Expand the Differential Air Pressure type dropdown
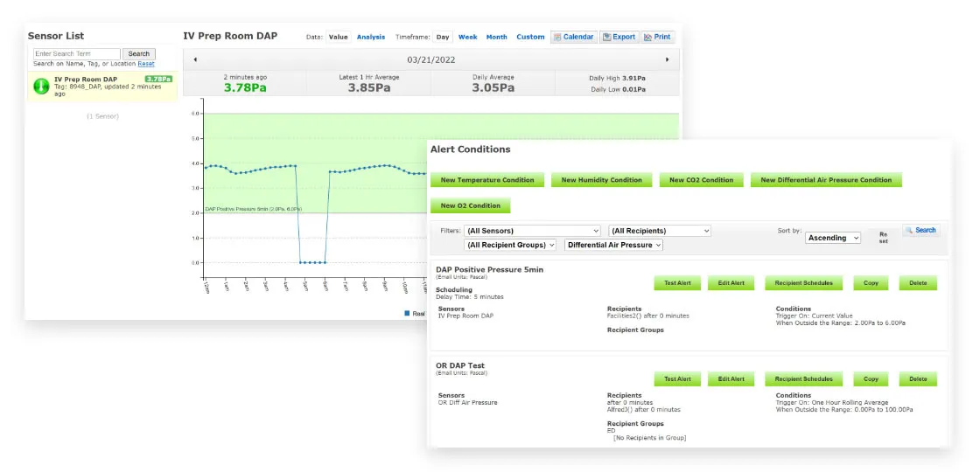The width and height of the screenshot is (980, 472). (x=614, y=246)
